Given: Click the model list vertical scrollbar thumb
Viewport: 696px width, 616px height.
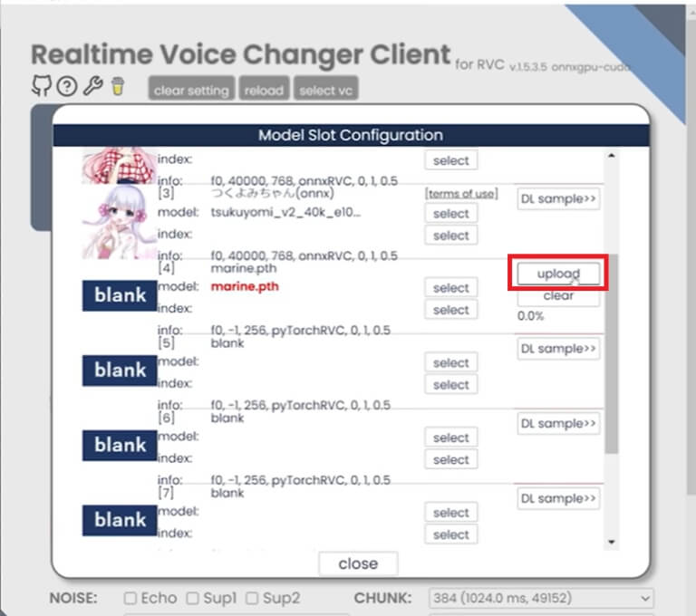Looking at the screenshot, I should [612, 353].
